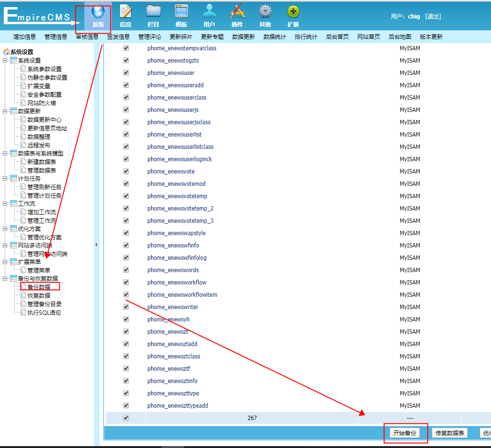491x448 pixels.
Task: Click the page icon beside 数据更新中心
Action: tap(23, 119)
